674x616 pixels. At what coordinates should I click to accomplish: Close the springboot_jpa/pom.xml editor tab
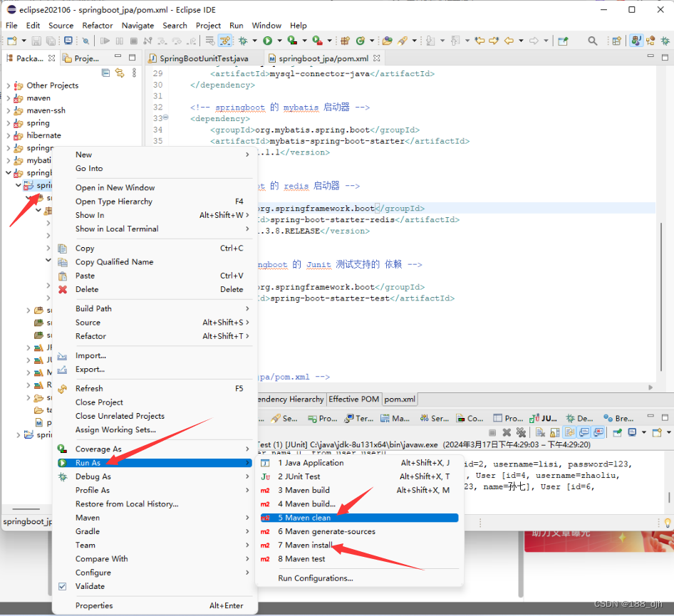click(x=377, y=58)
